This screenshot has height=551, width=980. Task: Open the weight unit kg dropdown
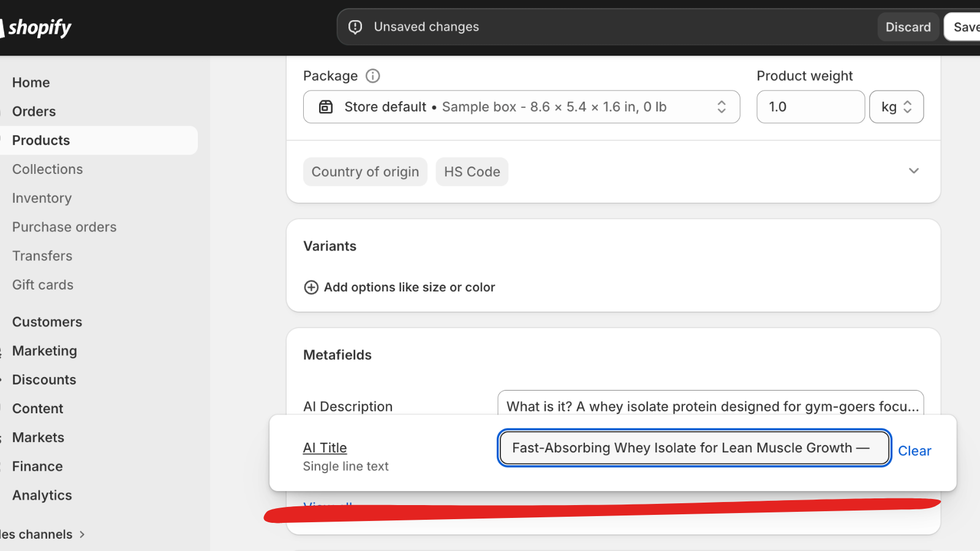pos(896,107)
